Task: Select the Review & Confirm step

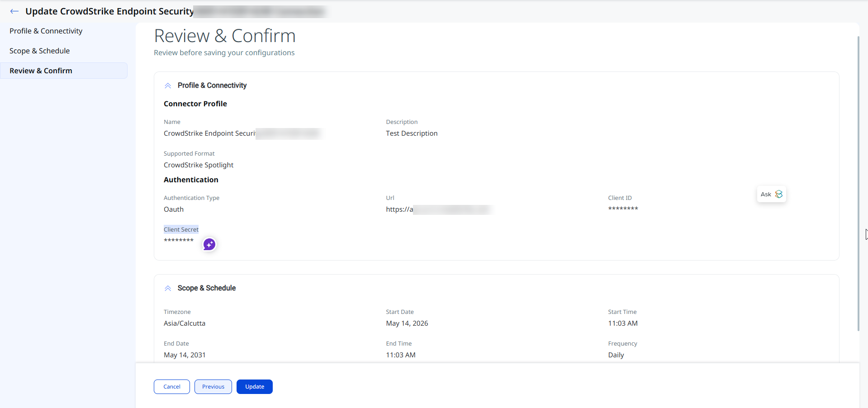Action: (64, 71)
